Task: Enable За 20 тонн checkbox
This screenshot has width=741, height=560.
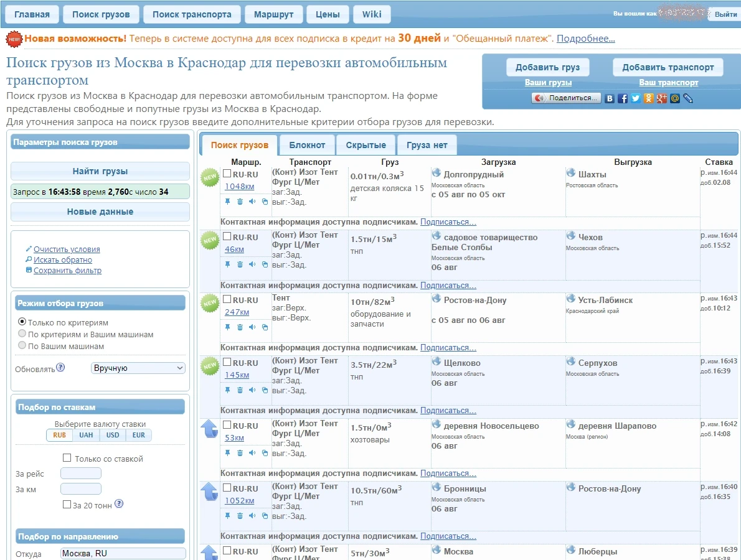Action: click(67, 504)
